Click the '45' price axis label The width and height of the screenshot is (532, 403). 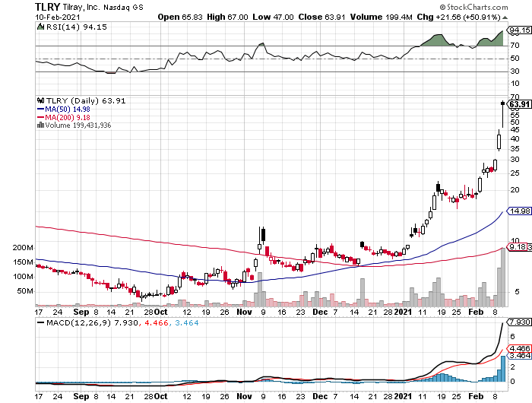click(515, 130)
